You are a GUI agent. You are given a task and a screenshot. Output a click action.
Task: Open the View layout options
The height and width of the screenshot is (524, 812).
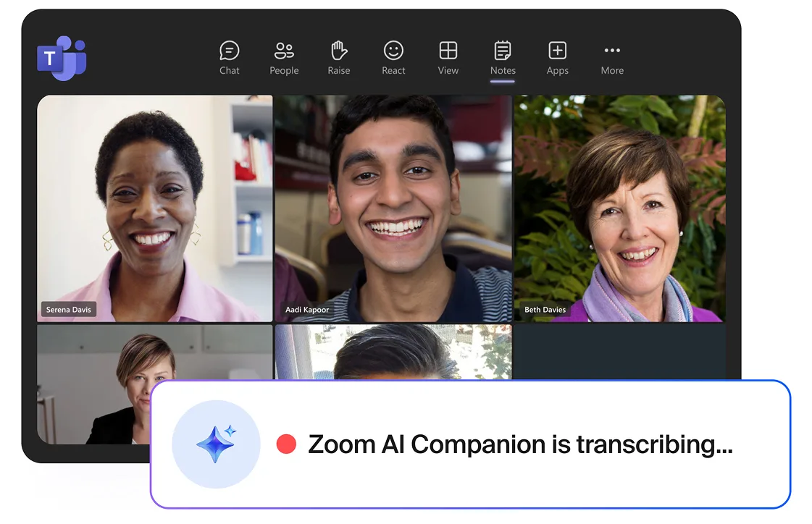point(448,58)
